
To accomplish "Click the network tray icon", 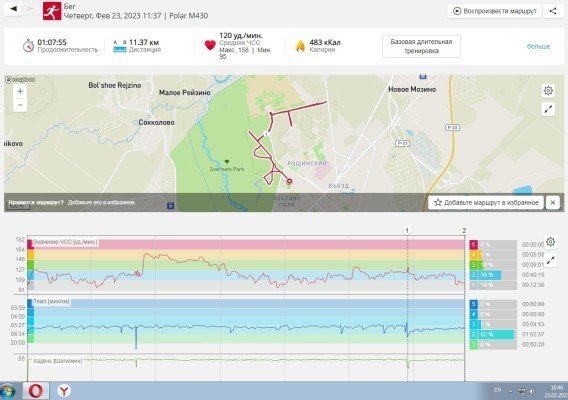I will tap(522, 391).
